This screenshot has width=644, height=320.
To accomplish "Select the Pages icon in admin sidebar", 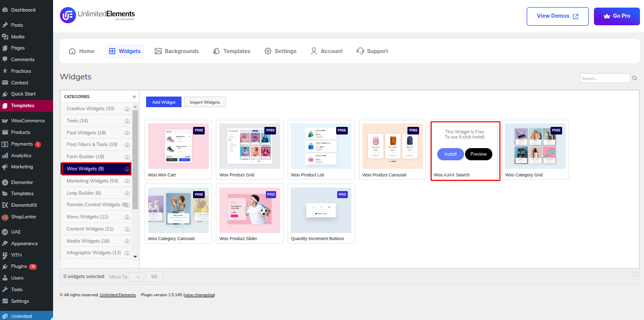I will 5,49.
